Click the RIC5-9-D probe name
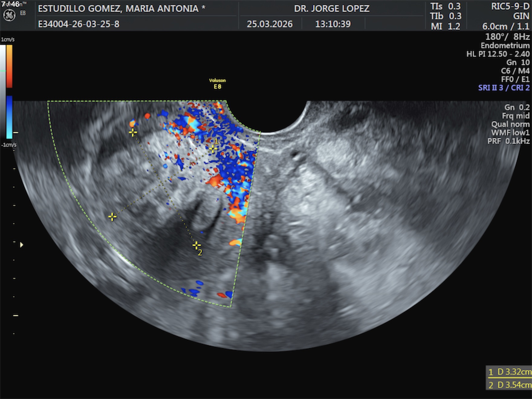The width and height of the screenshot is (532, 399). click(510, 7)
